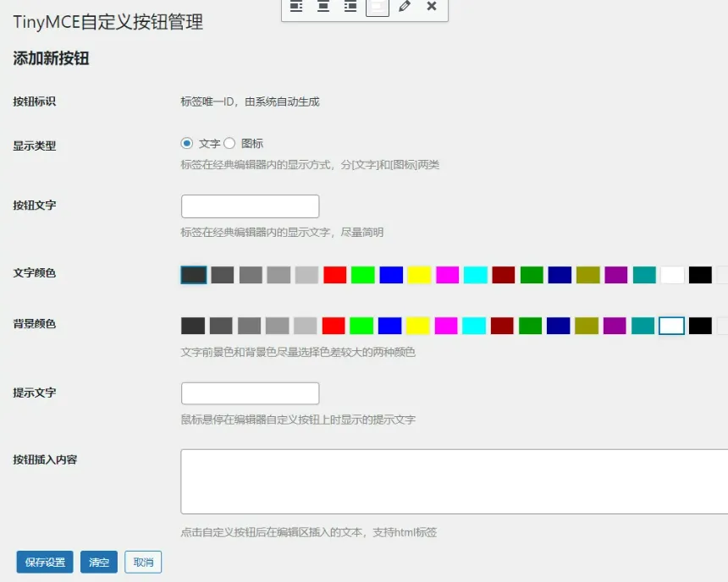The width and height of the screenshot is (728, 582).
Task: Pick teal as the 背景颜色
Action: 643,326
